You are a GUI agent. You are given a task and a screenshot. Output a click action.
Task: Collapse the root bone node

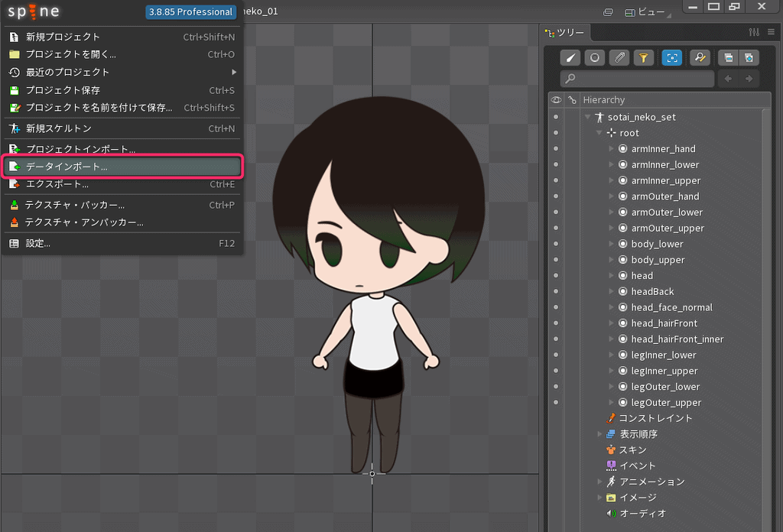pos(599,133)
